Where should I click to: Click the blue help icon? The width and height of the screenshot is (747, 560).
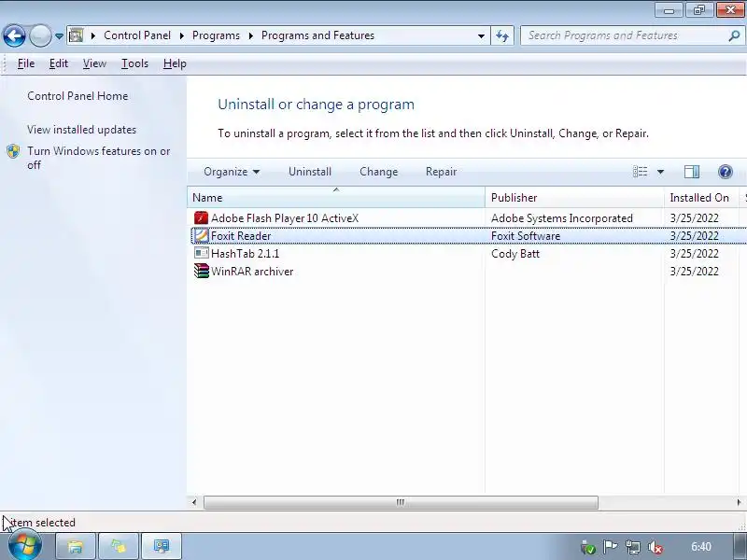726,172
